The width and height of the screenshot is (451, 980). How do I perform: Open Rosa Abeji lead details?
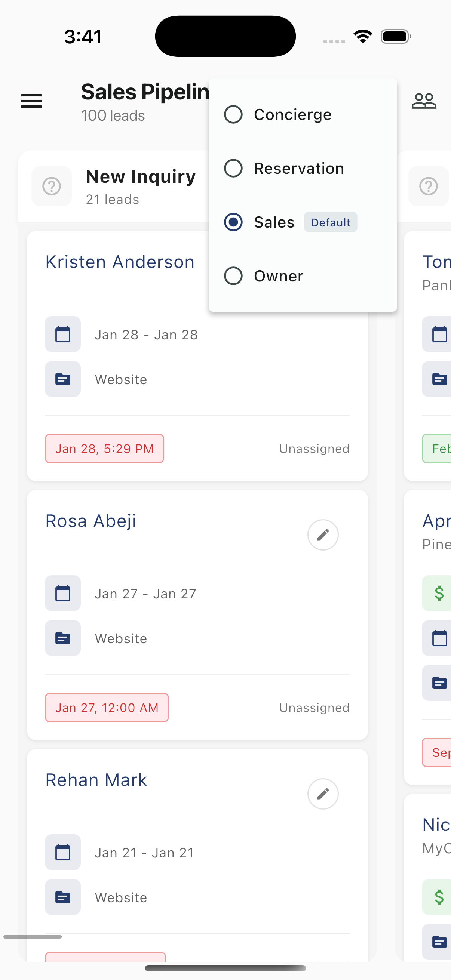click(x=90, y=521)
